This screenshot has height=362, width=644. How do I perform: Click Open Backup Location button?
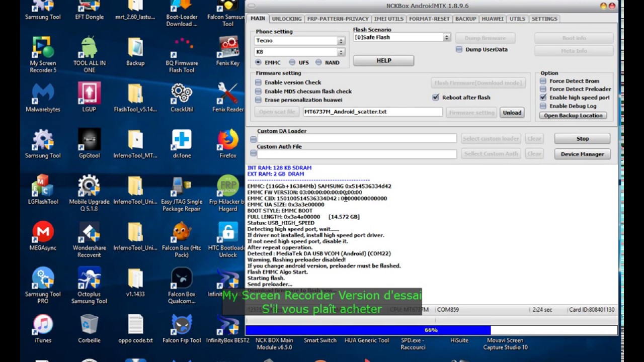tap(573, 116)
